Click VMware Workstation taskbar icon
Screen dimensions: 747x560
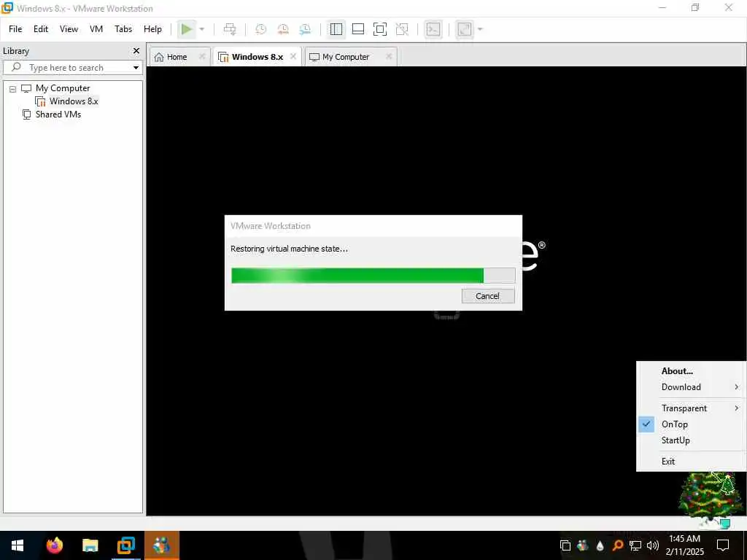tap(125, 545)
